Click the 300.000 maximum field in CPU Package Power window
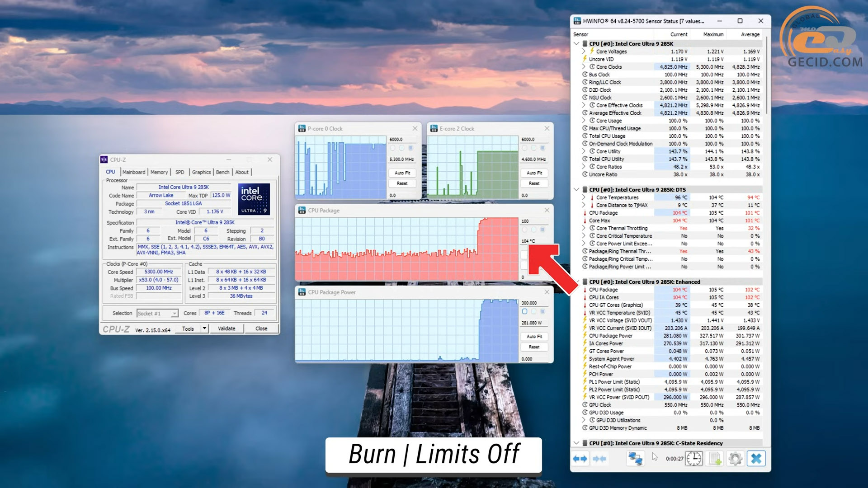 tap(534, 303)
